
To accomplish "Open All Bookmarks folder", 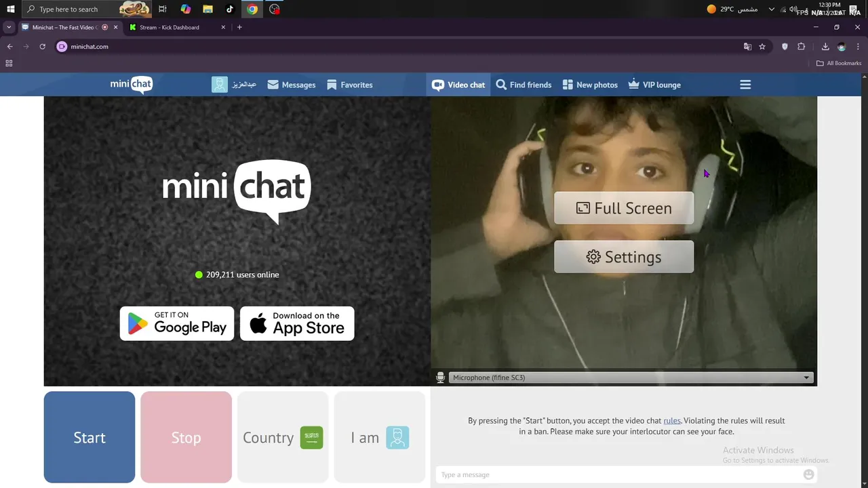I will 839,63.
